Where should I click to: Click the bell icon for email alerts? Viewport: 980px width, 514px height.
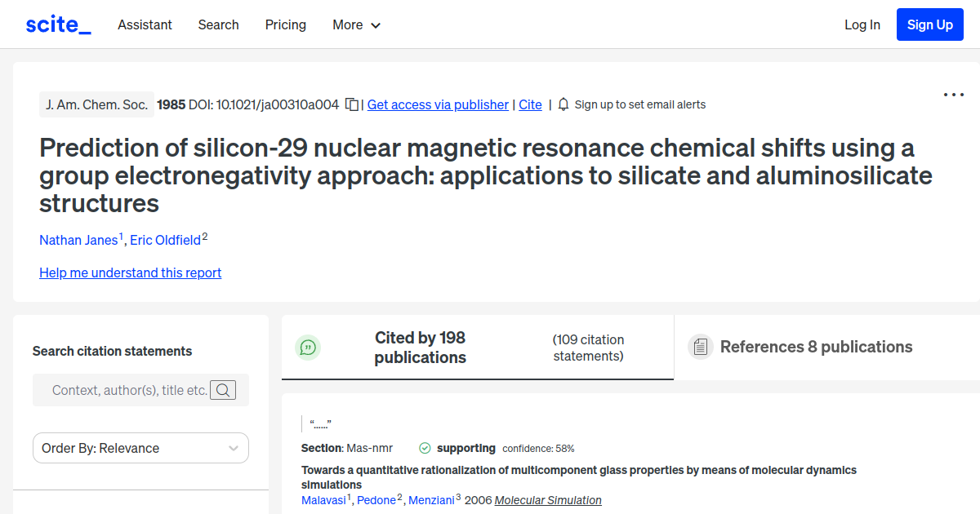[562, 104]
